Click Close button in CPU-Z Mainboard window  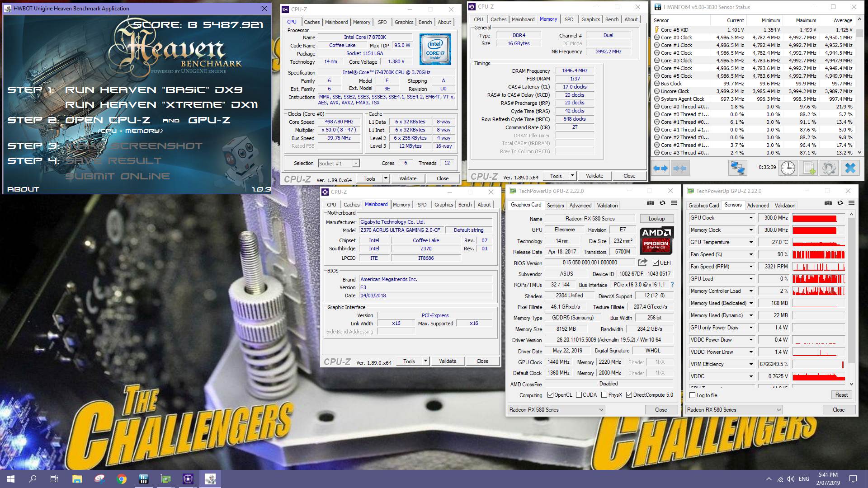tap(482, 361)
